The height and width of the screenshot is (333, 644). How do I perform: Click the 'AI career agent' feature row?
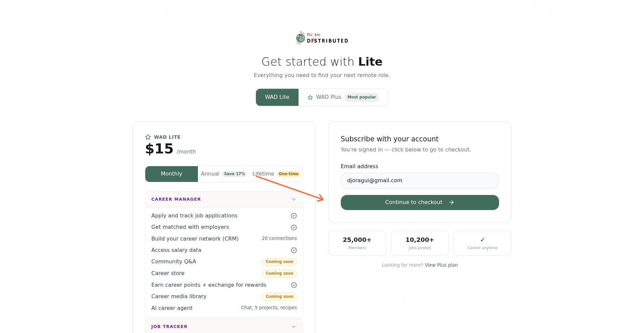click(224, 308)
